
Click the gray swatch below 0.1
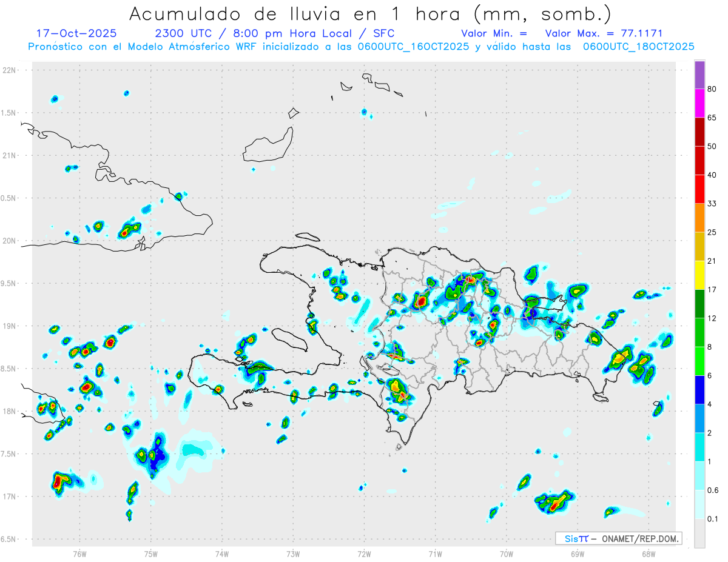pyautogui.click(x=699, y=533)
